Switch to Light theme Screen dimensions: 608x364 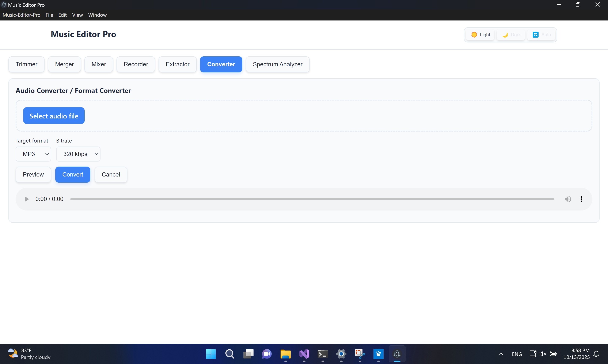pos(480,35)
